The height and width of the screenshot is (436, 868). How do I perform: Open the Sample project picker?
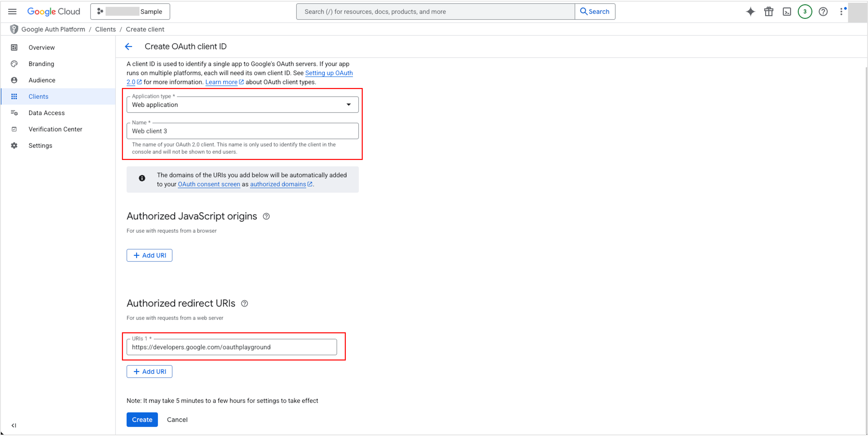(x=130, y=11)
